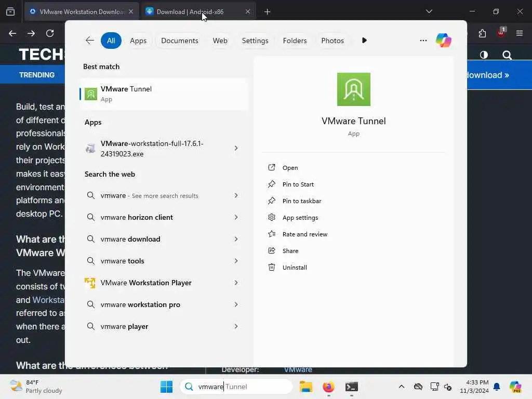The image size is (532, 399).
Task: Open VMware Tunnel app
Action: coord(290,168)
